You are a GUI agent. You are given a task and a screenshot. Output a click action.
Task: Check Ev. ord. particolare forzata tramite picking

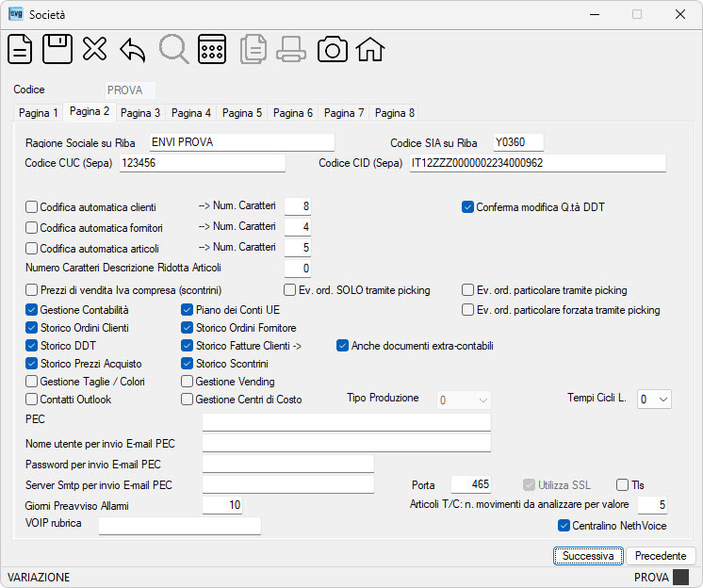[x=467, y=310]
